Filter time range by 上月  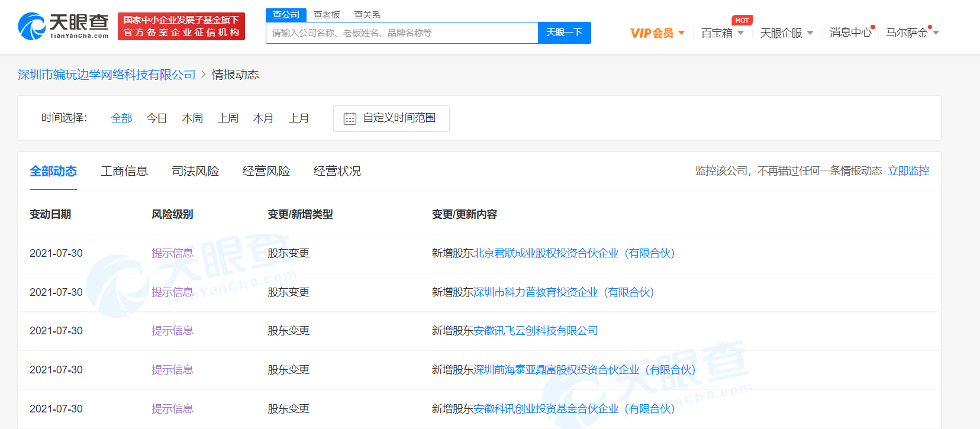tap(299, 118)
